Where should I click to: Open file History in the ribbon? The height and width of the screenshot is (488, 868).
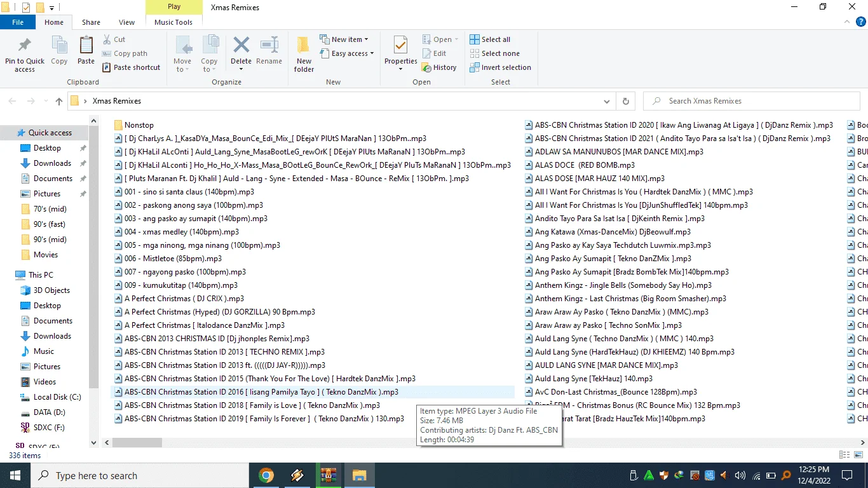(x=438, y=67)
